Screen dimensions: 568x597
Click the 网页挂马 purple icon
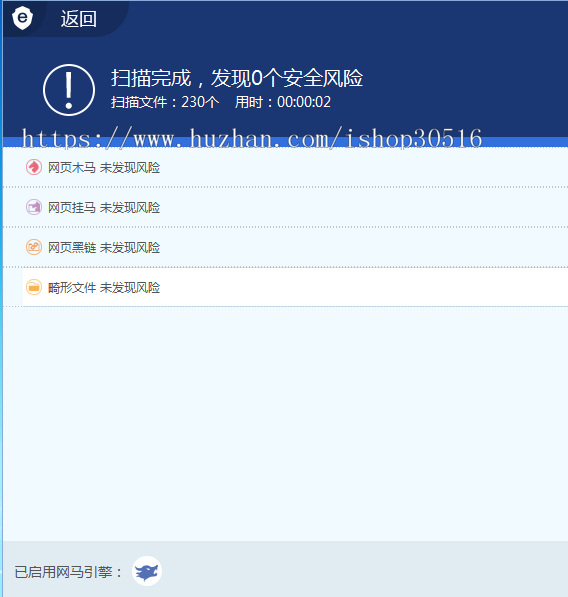(x=34, y=207)
